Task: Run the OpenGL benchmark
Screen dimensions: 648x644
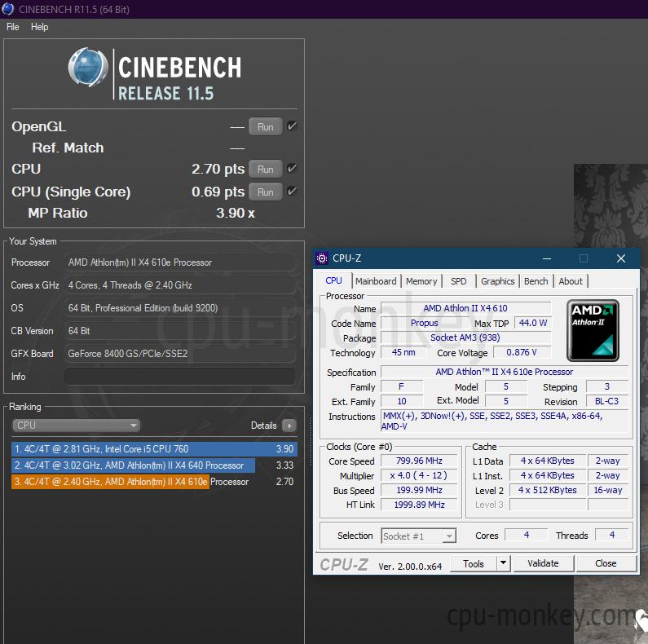Action: (x=266, y=126)
